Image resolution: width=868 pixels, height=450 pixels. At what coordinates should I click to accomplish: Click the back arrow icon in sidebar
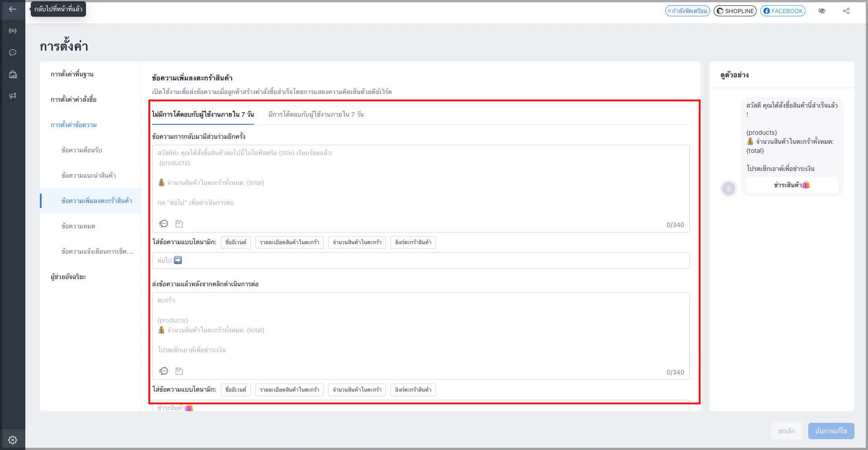(13, 9)
